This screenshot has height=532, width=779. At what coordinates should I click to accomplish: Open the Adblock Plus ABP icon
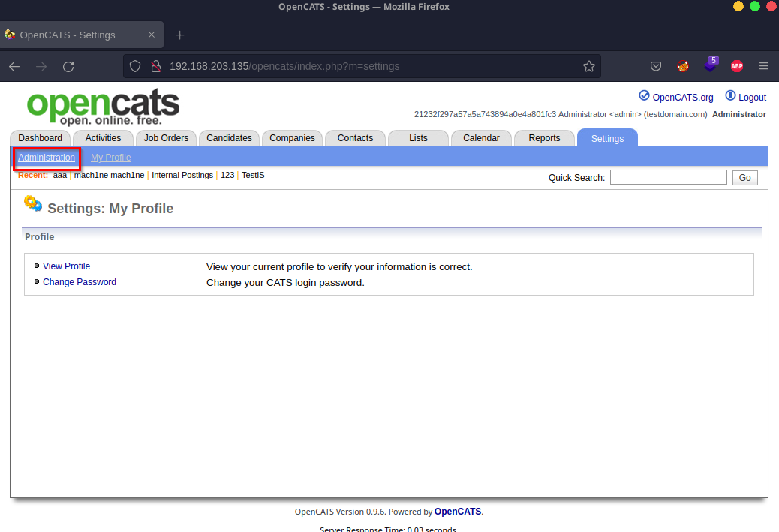(737, 66)
